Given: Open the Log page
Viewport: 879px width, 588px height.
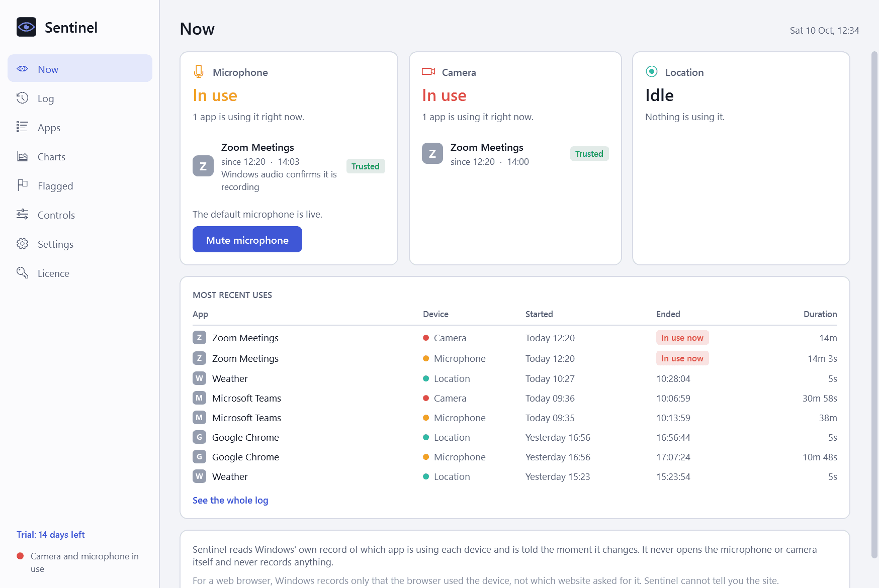Looking at the screenshot, I should coord(80,98).
